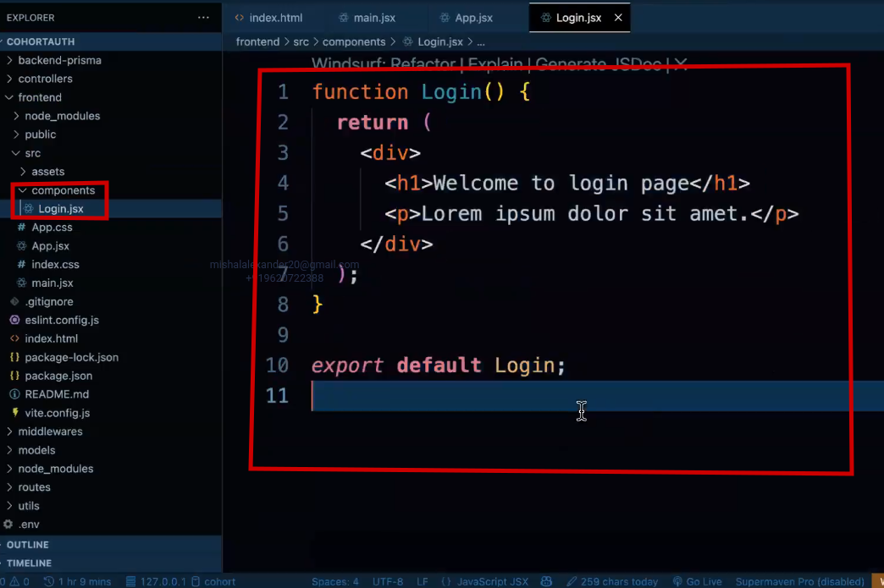Image resolution: width=884 pixels, height=588 pixels.
Task: Switch to index.html tab
Action: 269,18
